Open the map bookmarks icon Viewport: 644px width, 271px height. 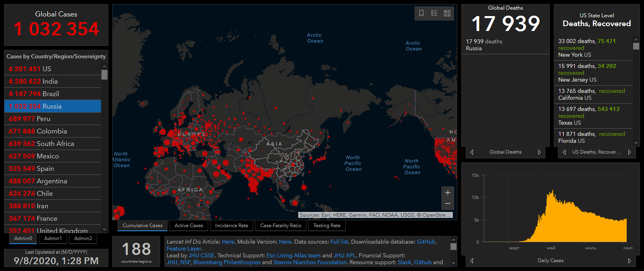pos(421,13)
